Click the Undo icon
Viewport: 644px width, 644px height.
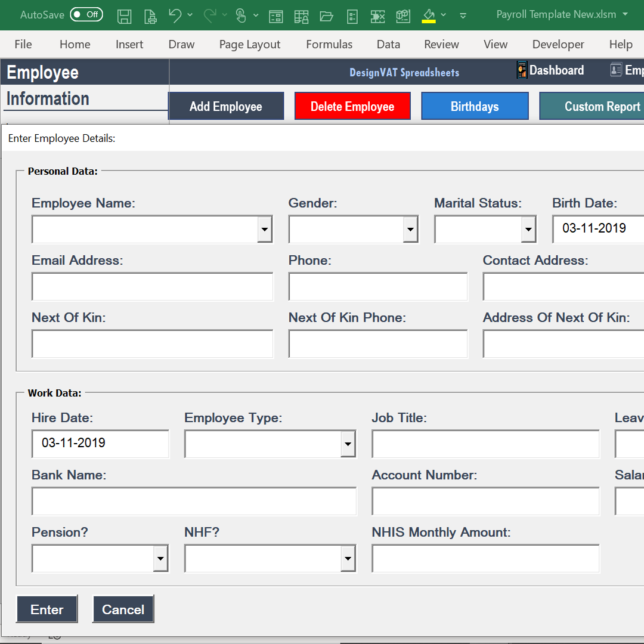(x=175, y=16)
